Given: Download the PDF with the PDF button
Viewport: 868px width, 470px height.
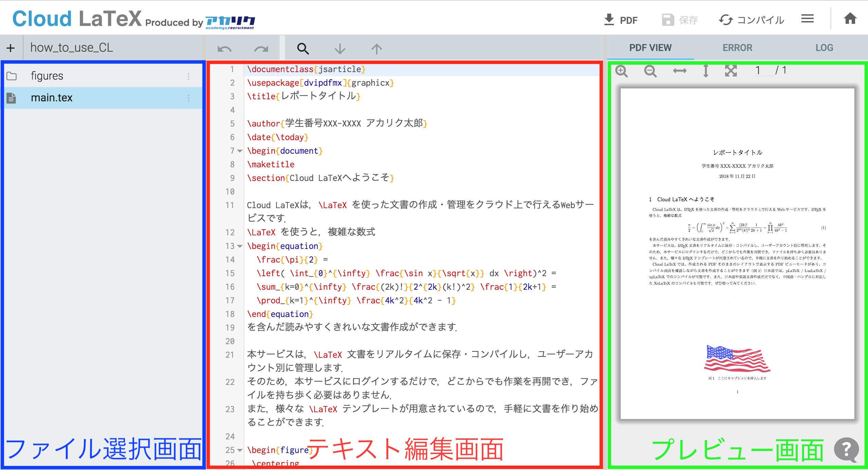Looking at the screenshot, I should coord(620,20).
